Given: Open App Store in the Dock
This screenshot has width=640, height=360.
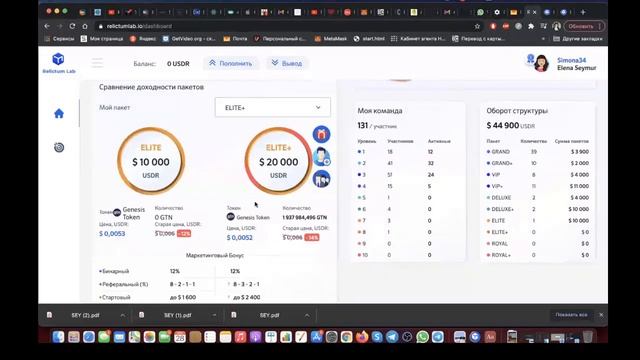Looking at the screenshot, I should point(316,337).
